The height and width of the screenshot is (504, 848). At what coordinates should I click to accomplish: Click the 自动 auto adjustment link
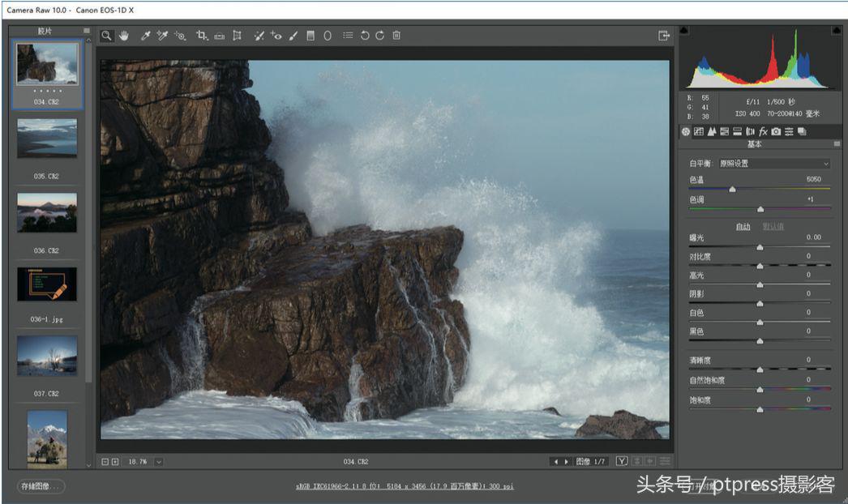pos(743,227)
